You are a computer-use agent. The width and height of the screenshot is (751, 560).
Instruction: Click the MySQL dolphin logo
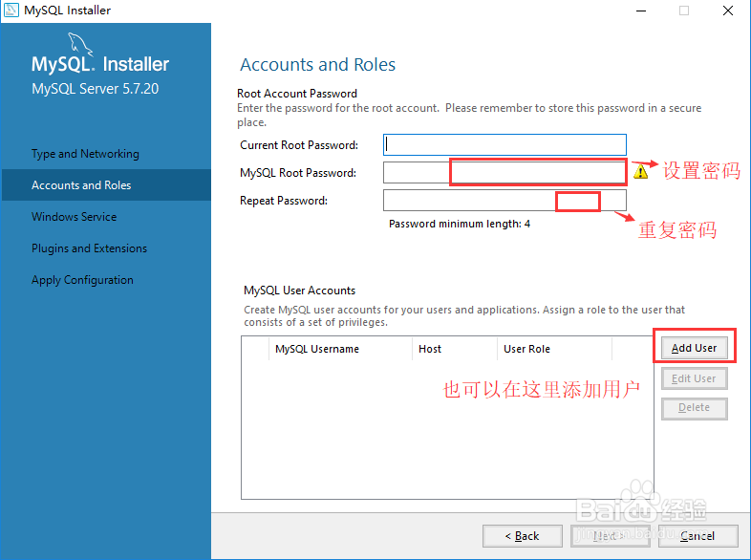80,44
